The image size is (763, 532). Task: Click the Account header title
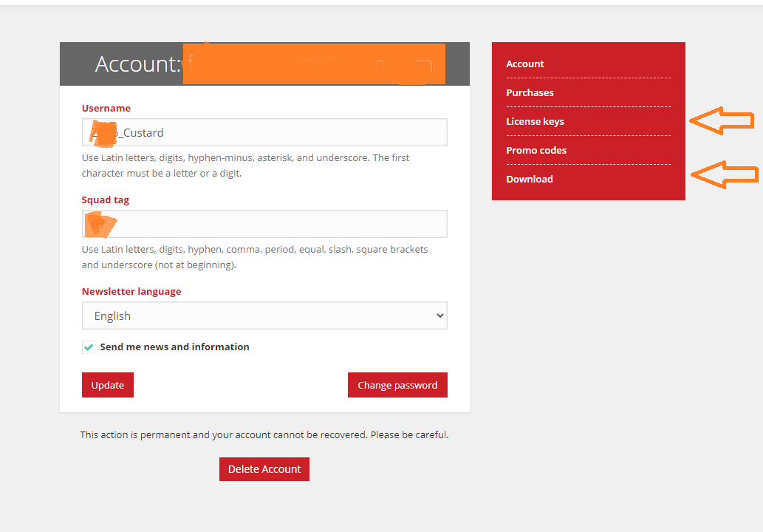tap(138, 64)
